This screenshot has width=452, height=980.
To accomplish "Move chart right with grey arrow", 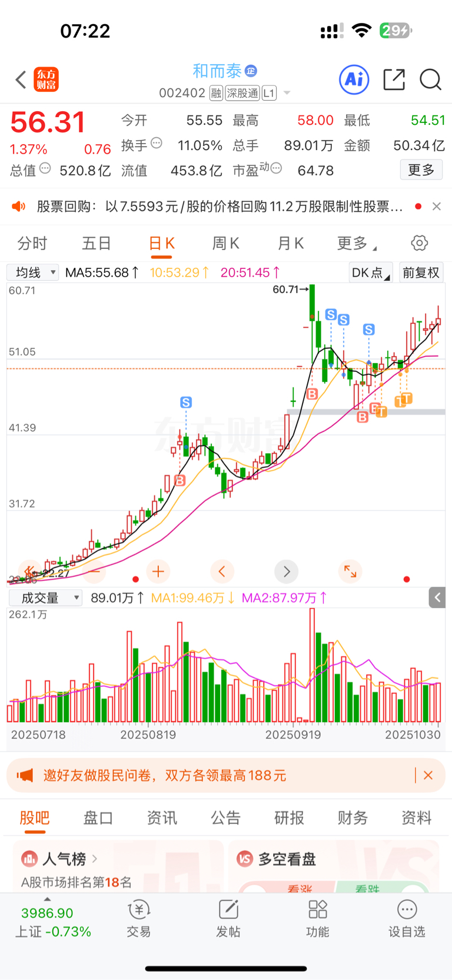I will 287,571.
